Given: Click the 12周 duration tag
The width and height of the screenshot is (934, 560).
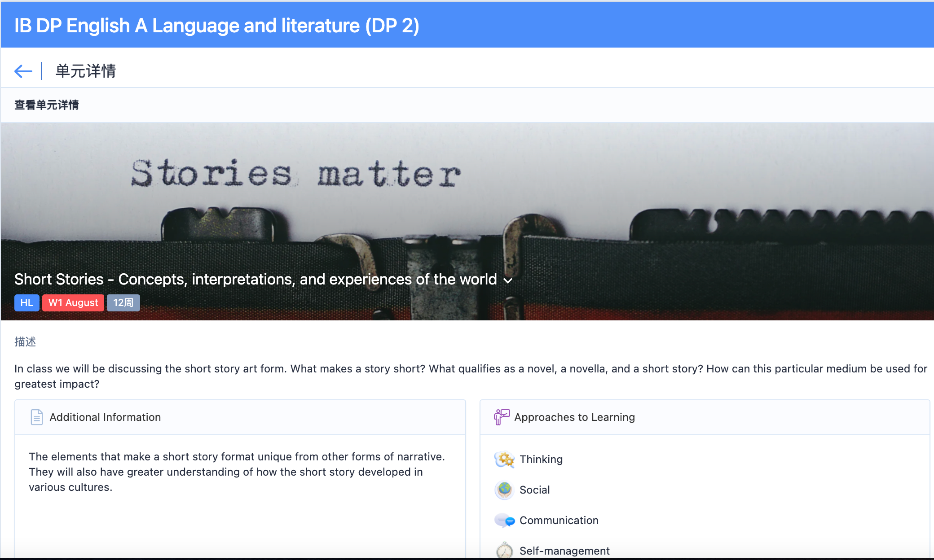Looking at the screenshot, I should point(123,302).
